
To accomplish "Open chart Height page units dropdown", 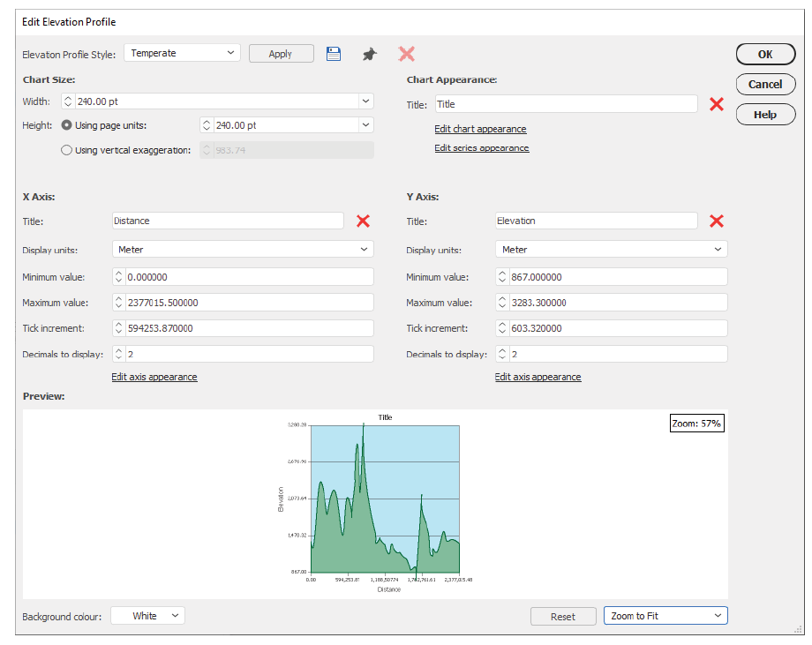I will coord(365,124).
